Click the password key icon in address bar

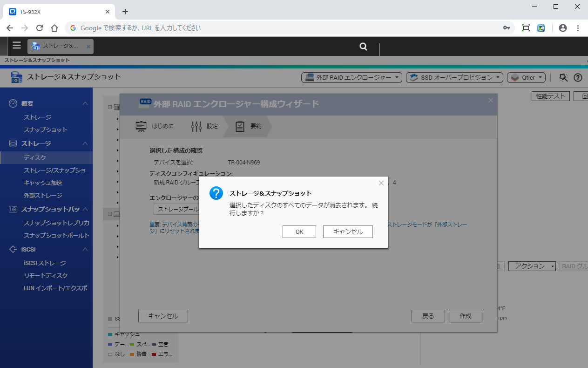[507, 28]
